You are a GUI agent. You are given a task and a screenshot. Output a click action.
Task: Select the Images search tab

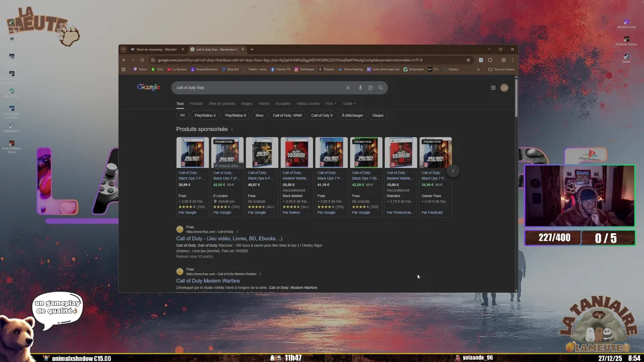tap(247, 104)
